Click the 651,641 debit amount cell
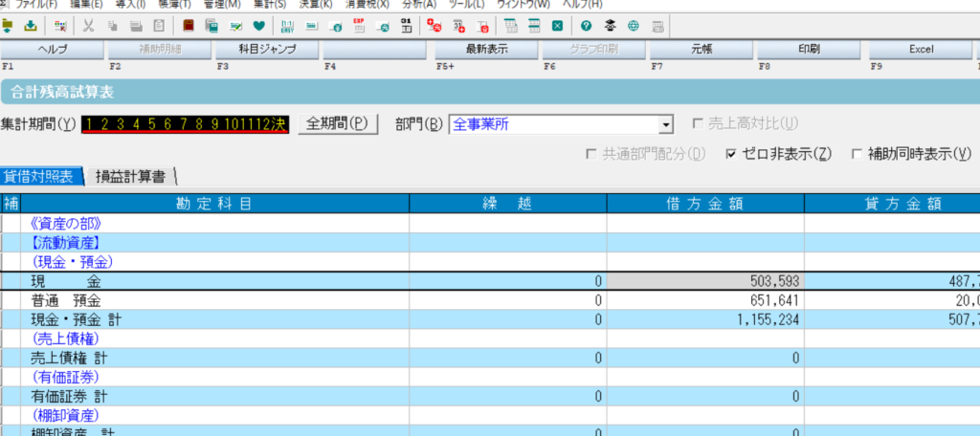Image resolution: width=980 pixels, height=436 pixels. point(705,300)
